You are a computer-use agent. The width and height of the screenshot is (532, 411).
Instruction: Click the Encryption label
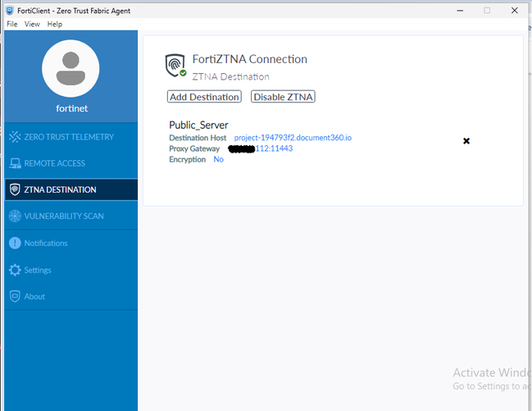187,159
